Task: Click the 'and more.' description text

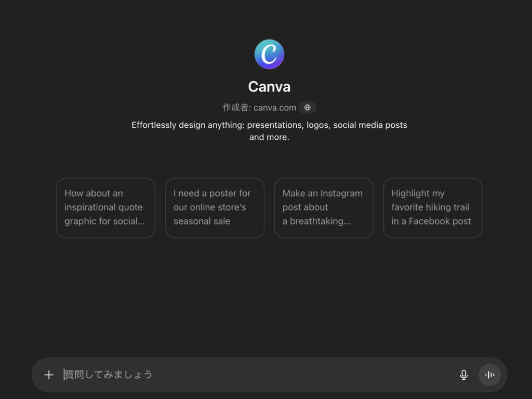Action: tap(269, 137)
